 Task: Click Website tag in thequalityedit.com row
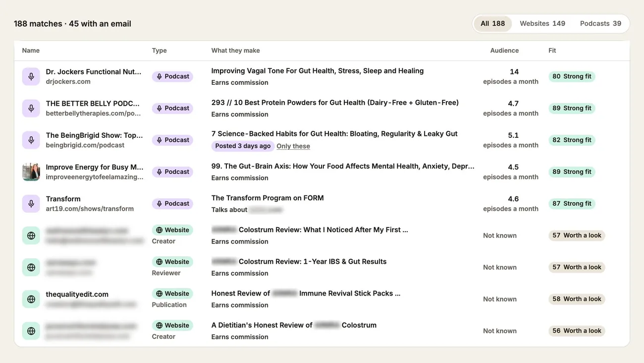172,294
